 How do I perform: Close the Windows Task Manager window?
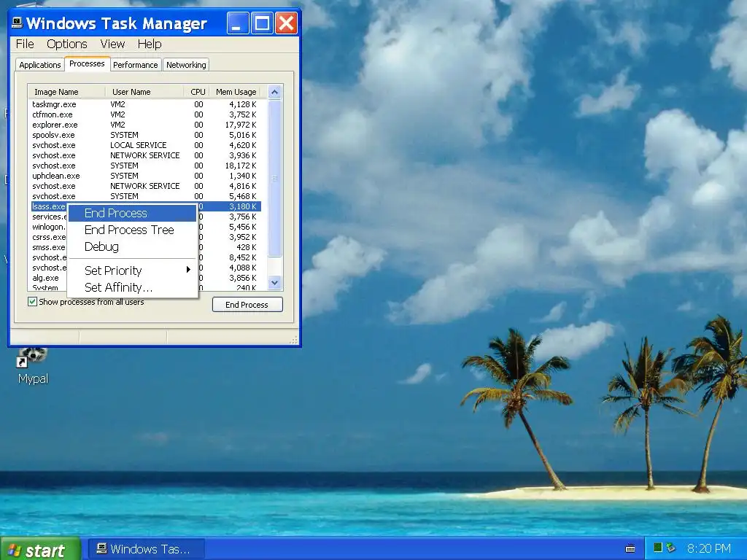pos(286,23)
